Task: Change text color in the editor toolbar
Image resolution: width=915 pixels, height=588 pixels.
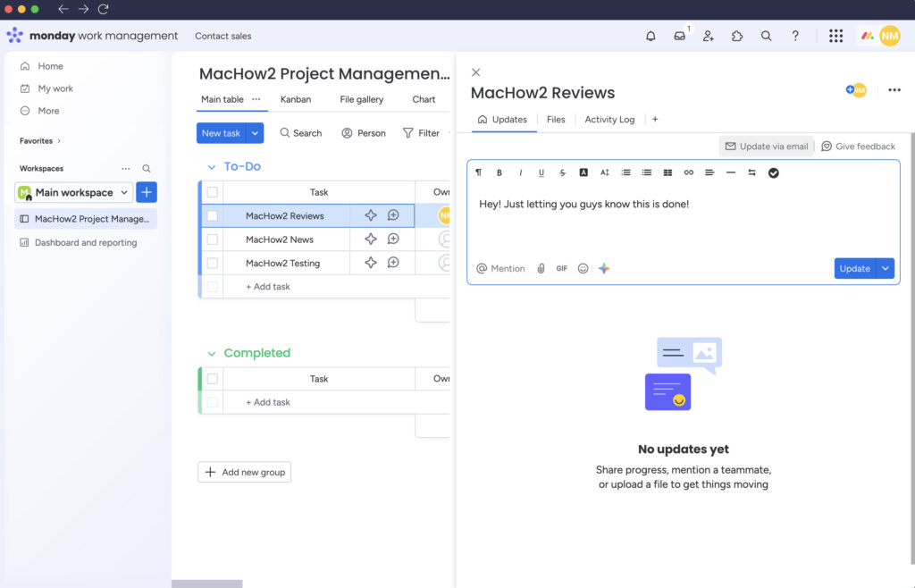Action: click(x=583, y=172)
